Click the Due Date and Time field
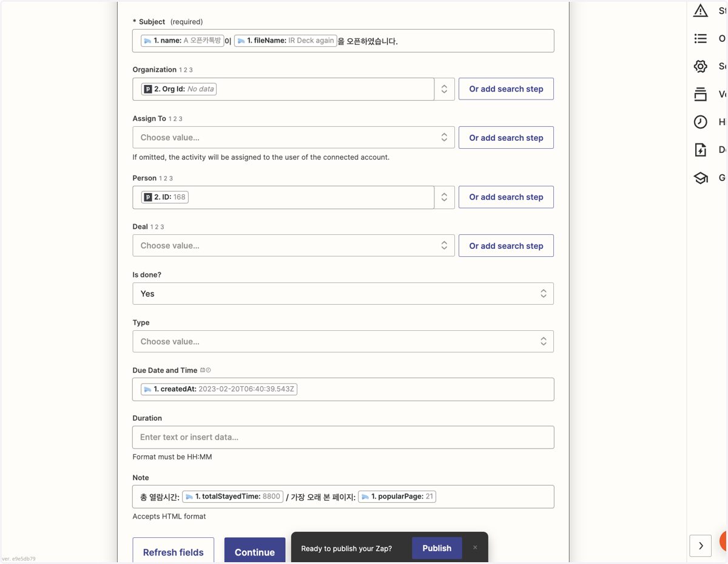This screenshot has width=728, height=564. (x=343, y=389)
